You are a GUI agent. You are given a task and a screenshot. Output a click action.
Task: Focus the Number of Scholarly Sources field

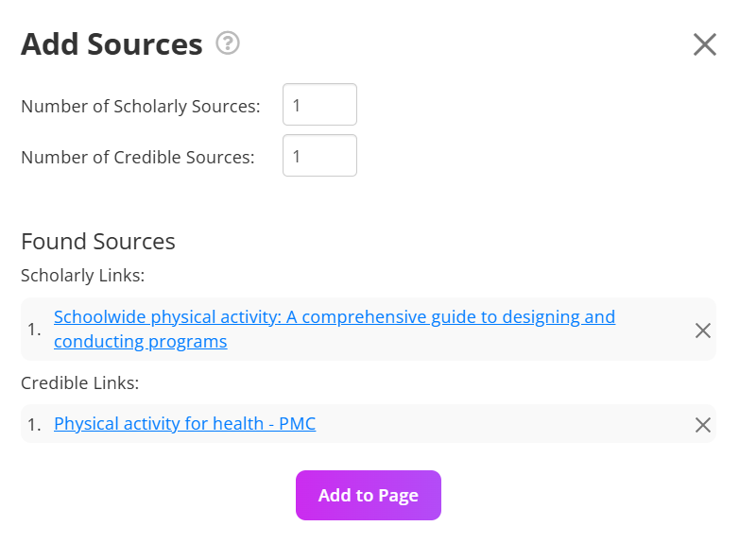click(319, 105)
